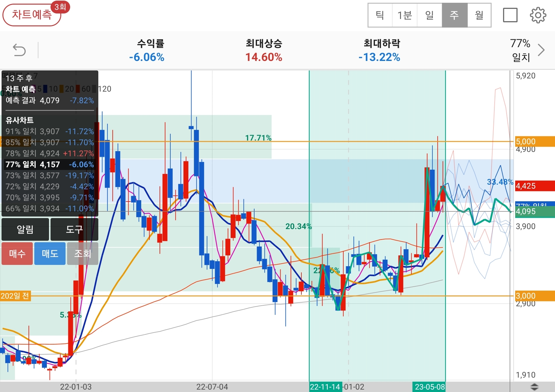Click the 최대상승 14.60% value
Viewport: 555px width, 392px height.
tap(264, 57)
